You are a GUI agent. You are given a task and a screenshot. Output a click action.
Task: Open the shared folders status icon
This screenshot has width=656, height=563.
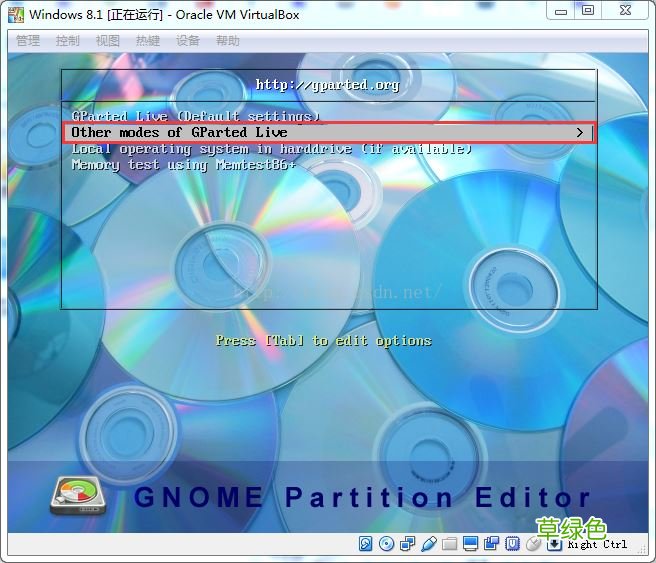(450, 544)
